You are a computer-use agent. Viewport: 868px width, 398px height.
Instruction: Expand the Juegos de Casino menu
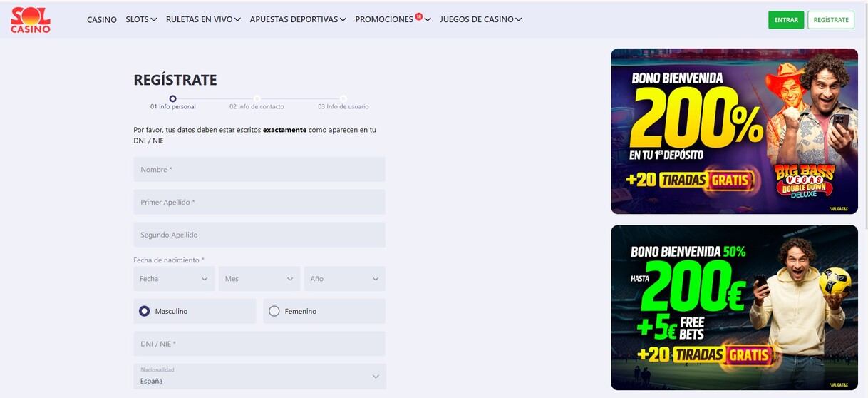click(481, 19)
